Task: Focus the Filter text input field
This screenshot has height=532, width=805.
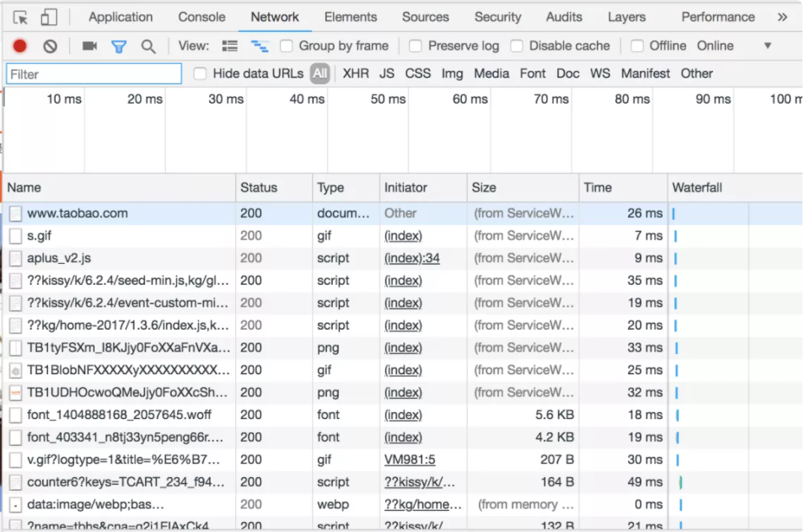Action: (x=94, y=74)
